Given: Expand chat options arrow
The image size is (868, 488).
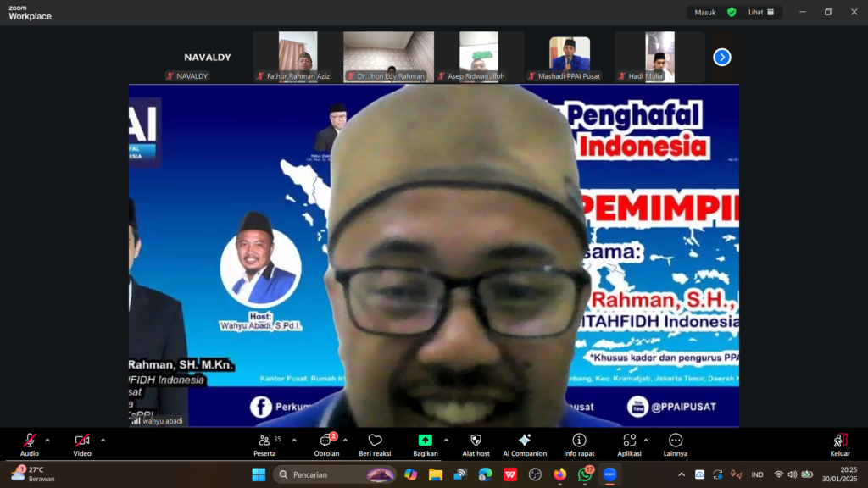Looking at the screenshot, I should tap(346, 441).
